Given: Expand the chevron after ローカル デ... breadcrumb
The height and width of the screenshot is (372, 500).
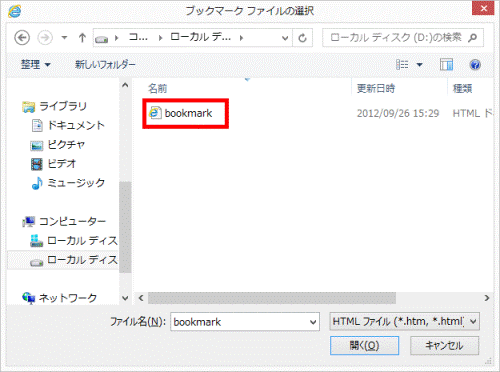Looking at the screenshot, I should pos(241,38).
